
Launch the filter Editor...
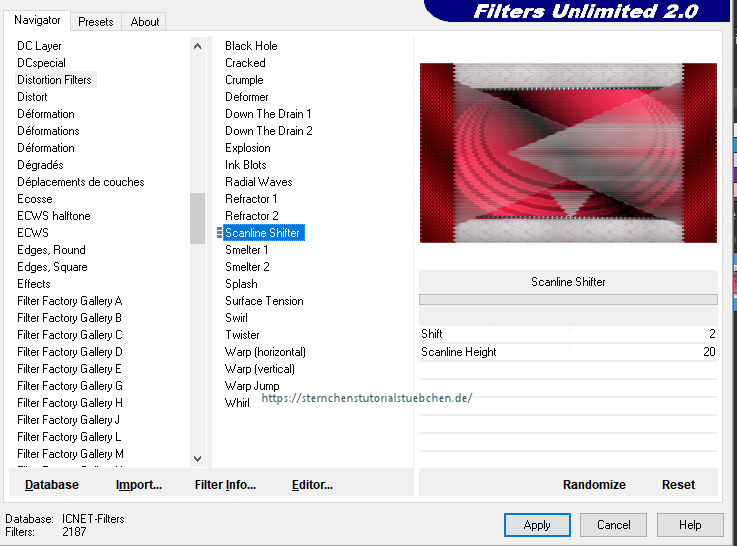pos(312,485)
